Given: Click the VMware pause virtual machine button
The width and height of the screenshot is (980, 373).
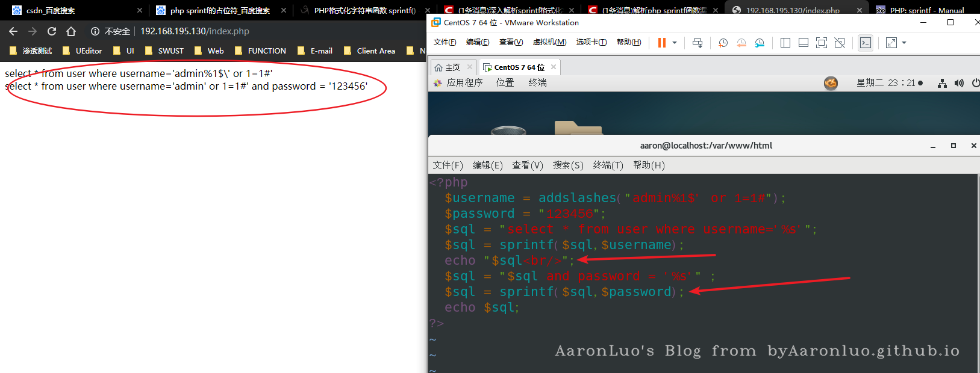Looking at the screenshot, I should [662, 43].
